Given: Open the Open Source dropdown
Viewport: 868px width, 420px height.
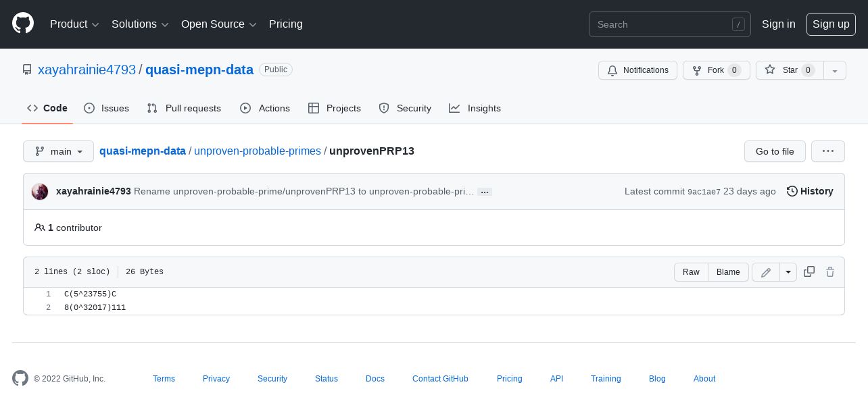Looking at the screenshot, I should [219, 24].
